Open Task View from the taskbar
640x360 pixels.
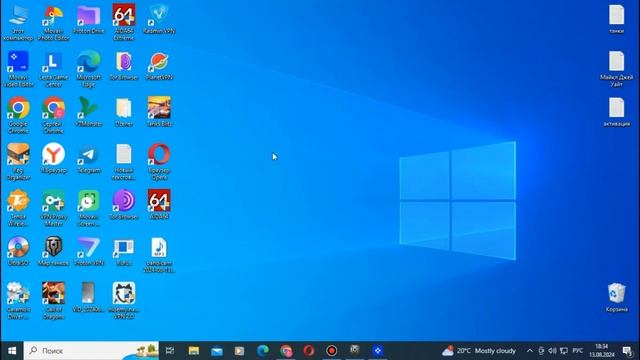170,351
